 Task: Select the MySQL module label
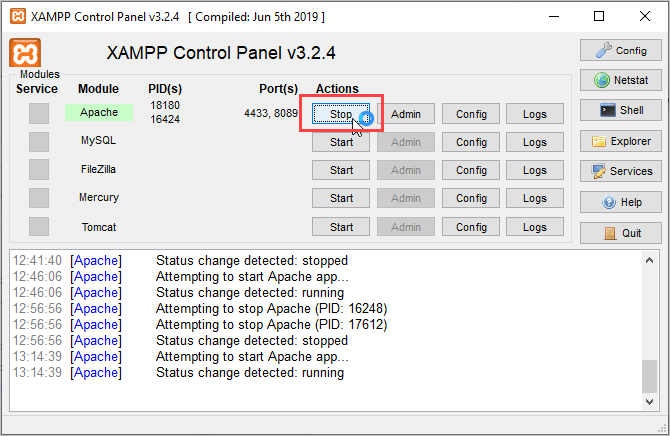[98, 140]
